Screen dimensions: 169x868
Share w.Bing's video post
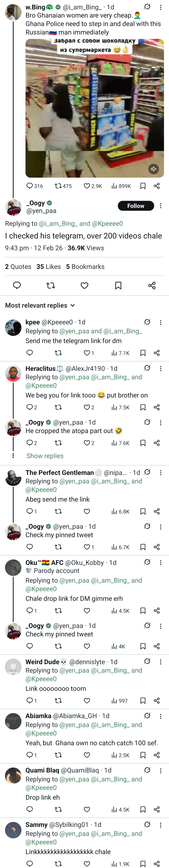(x=157, y=186)
